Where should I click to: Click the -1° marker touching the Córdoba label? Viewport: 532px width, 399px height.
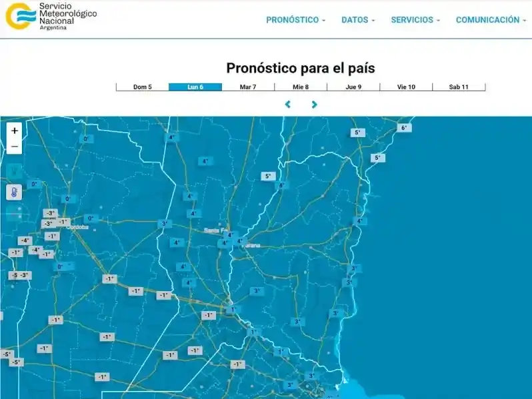(63, 222)
